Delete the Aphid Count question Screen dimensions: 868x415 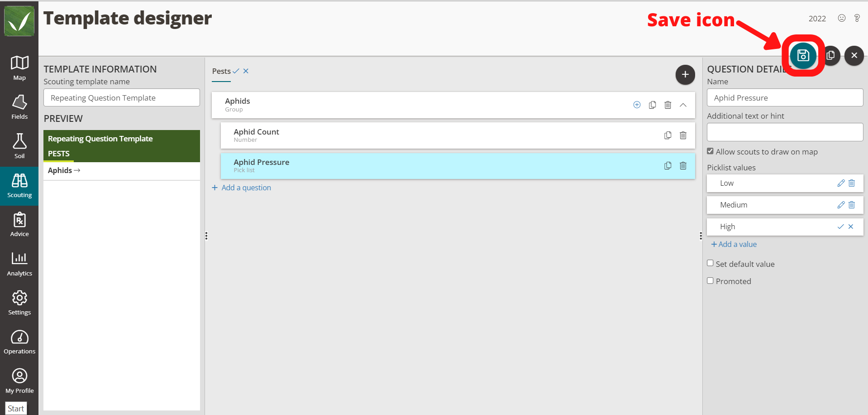[x=683, y=135]
